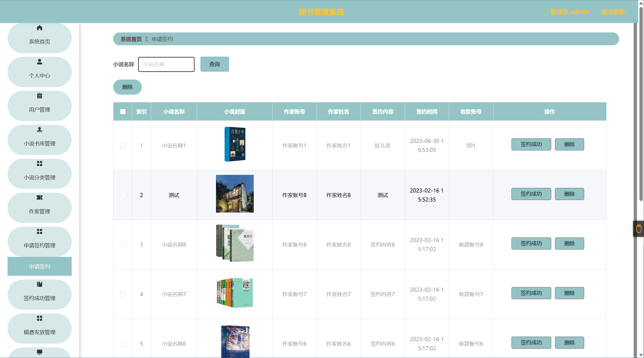Click the stamp icon for 小说书库管理

pyautogui.click(x=39, y=130)
